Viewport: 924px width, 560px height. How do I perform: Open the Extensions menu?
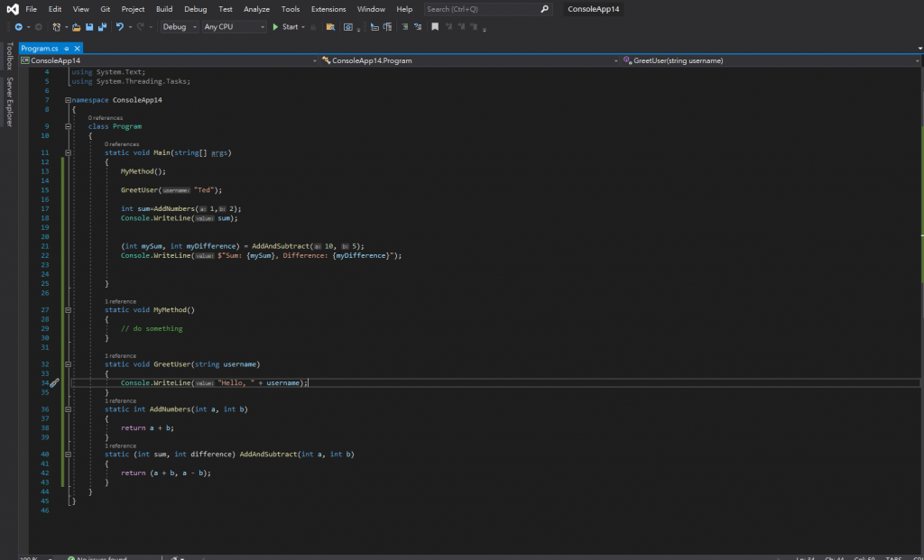pos(328,9)
